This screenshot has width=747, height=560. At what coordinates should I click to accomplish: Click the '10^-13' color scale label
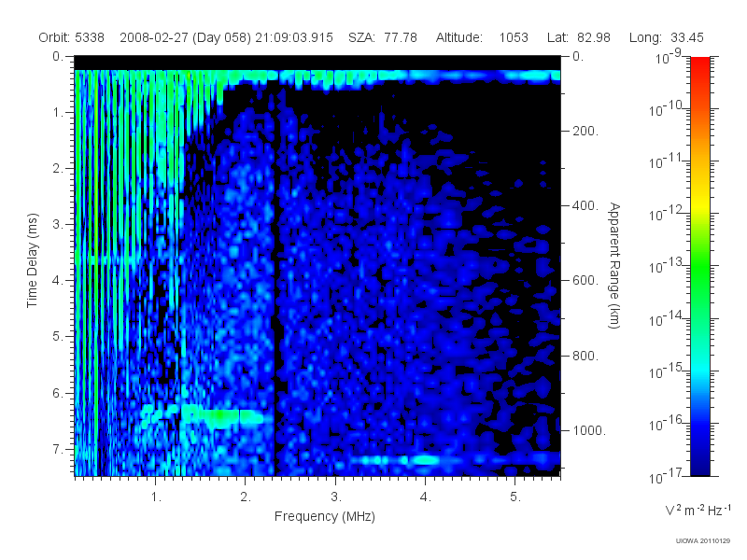point(668,266)
